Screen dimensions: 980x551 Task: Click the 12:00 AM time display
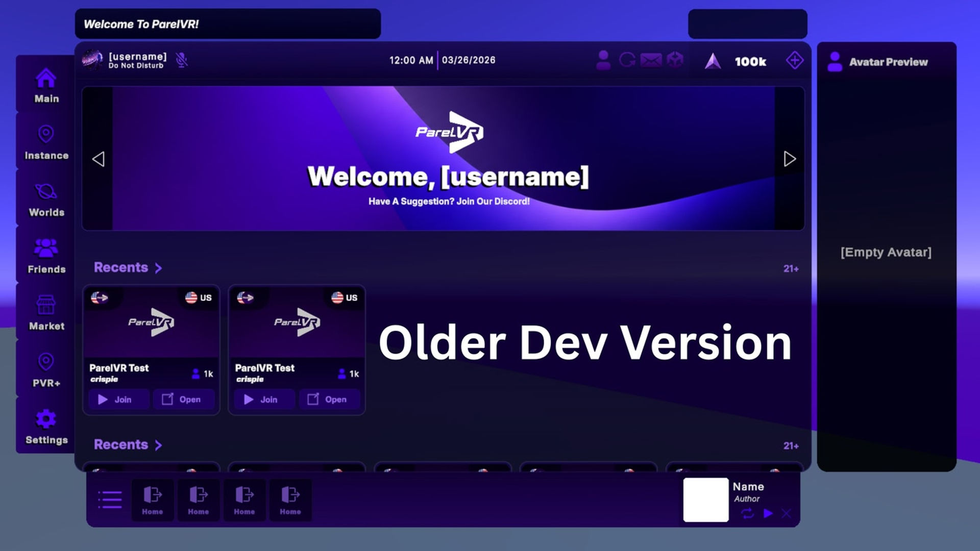pyautogui.click(x=411, y=60)
